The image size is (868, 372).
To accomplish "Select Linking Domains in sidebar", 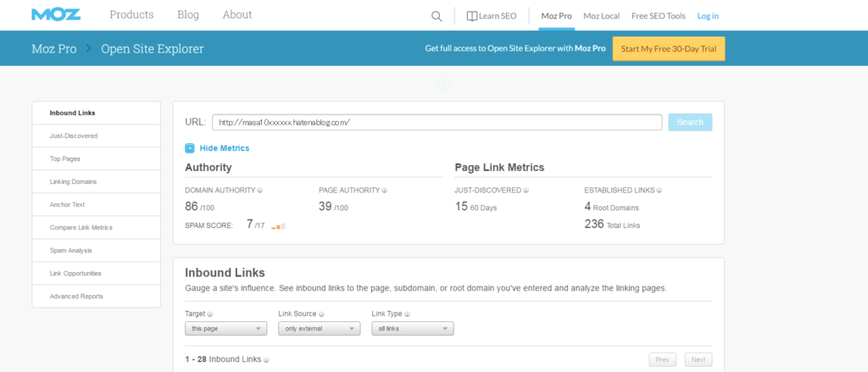I will [97, 181].
